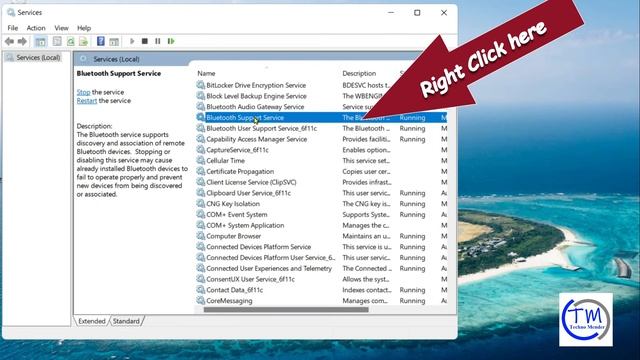Open the File menu
Viewport: 640px width, 360px height.
coord(13,28)
